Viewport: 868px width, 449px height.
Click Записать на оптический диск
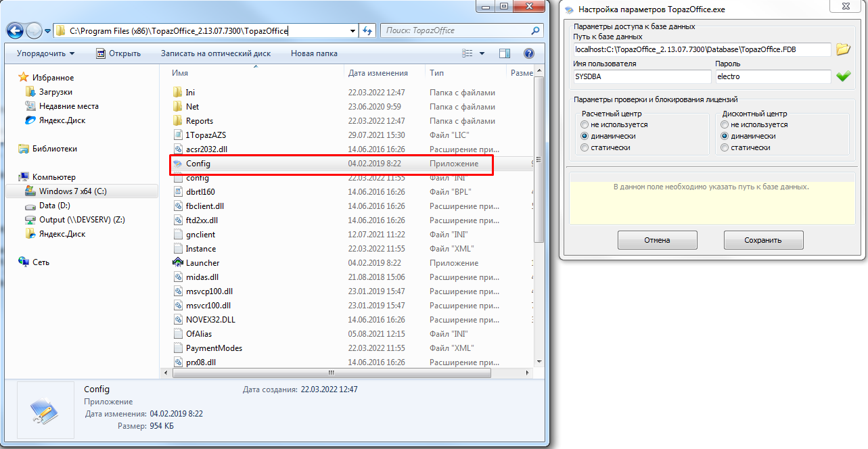[216, 53]
